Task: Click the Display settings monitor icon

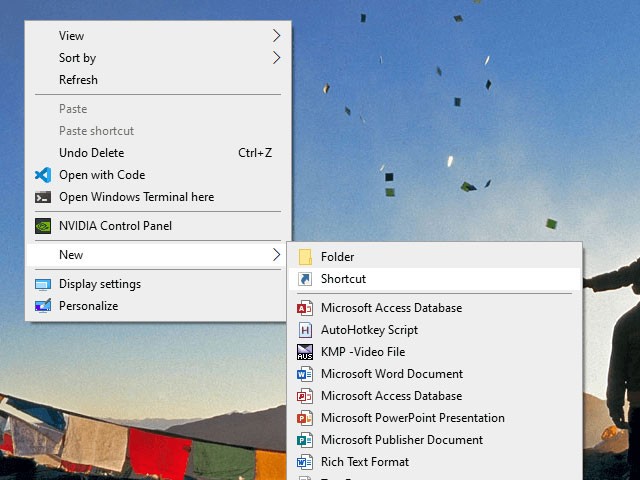Action: [x=43, y=284]
